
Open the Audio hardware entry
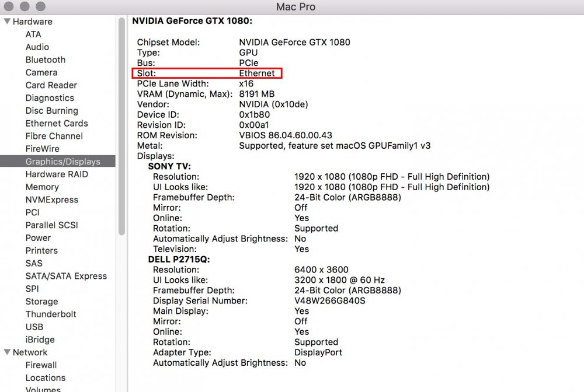coord(37,47)
